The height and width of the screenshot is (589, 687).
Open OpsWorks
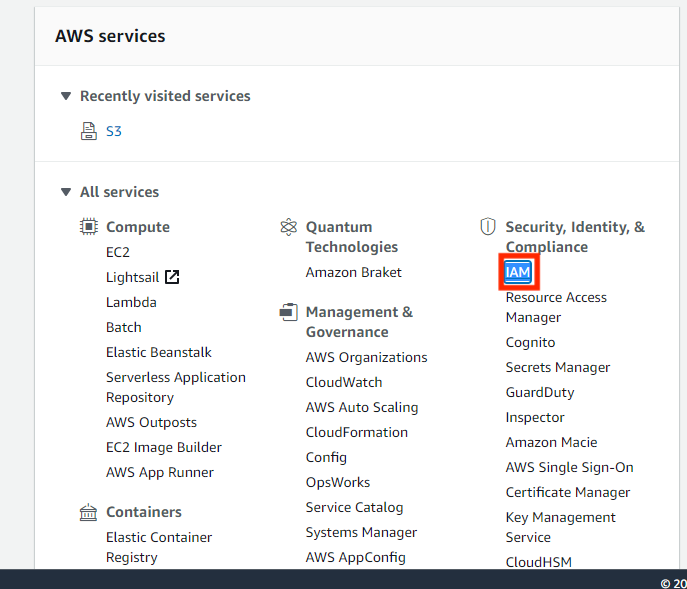(x=338, y=482)
